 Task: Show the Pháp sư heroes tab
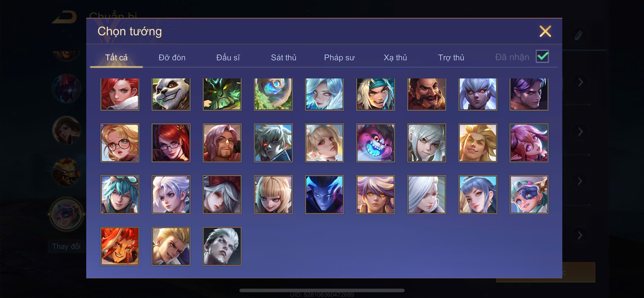point(339,58)
